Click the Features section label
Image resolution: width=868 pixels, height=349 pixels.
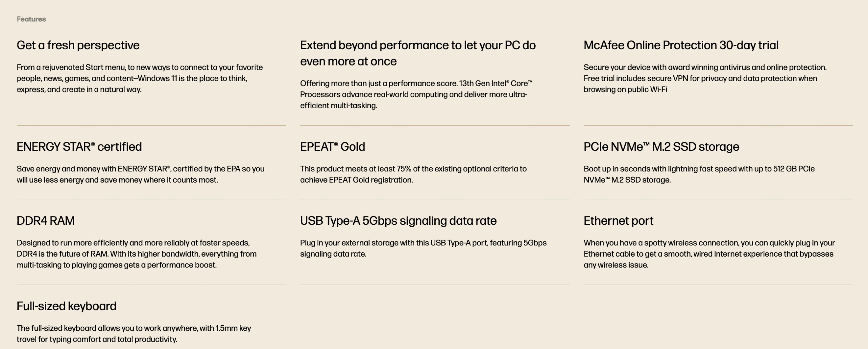tap(31, 19)
